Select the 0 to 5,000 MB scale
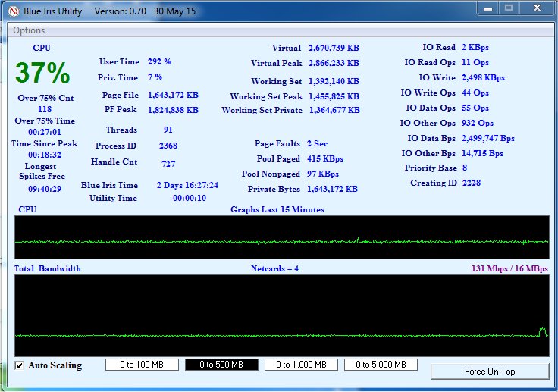558x392 pixels. point(381,365)
